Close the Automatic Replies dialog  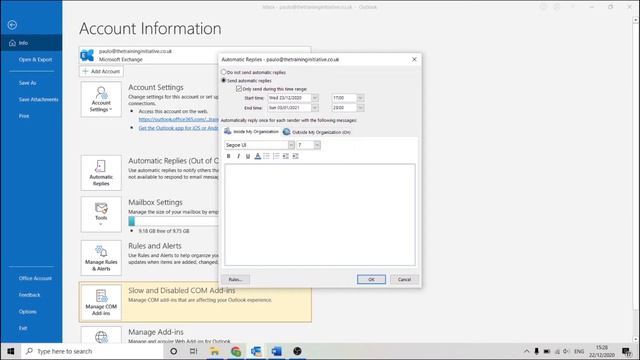coord(414,60)
